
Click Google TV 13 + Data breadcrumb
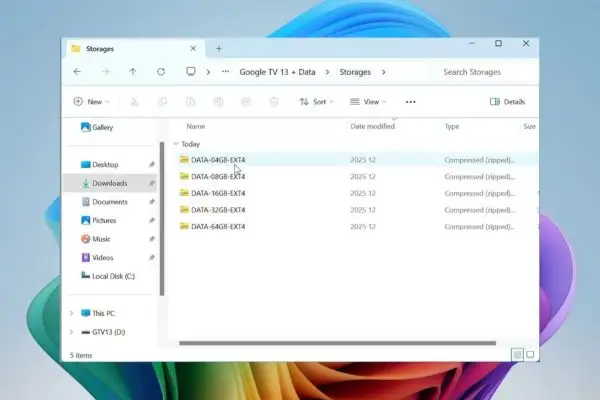(x=277, y=72)
